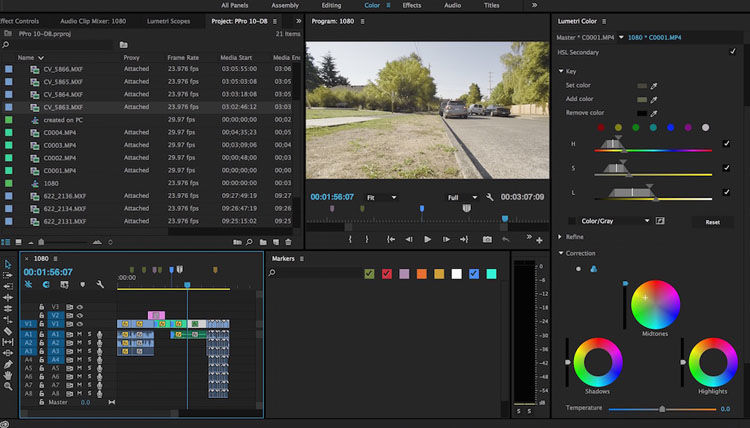Toggle L range checkbox
This screenshot has height=428, width=750.
726,192
